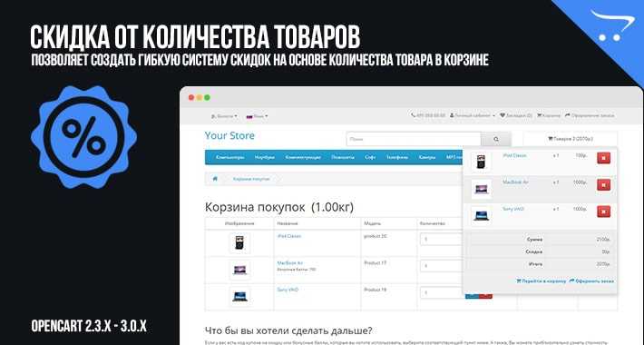This screenshot has width=644, height=345.
Task: Expand the currency dropdown
Action: tap(224, 116)
